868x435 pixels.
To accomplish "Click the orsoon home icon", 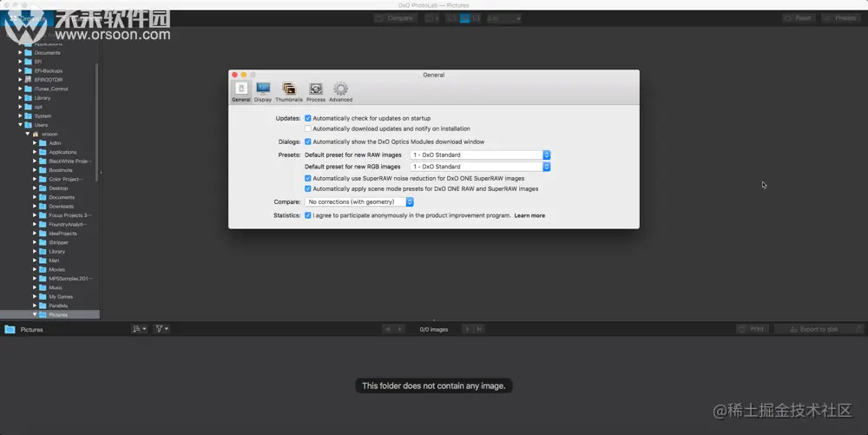I will (36, 134).
